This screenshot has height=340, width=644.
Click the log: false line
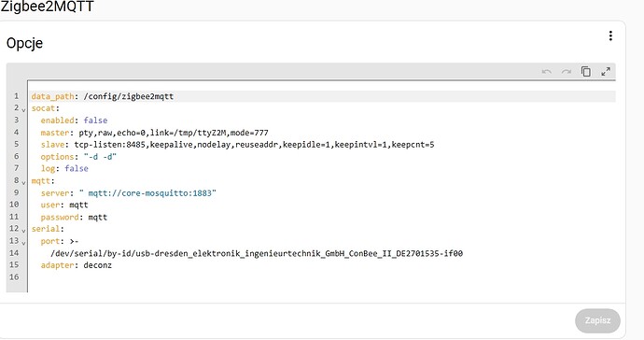tap(64, 168)
